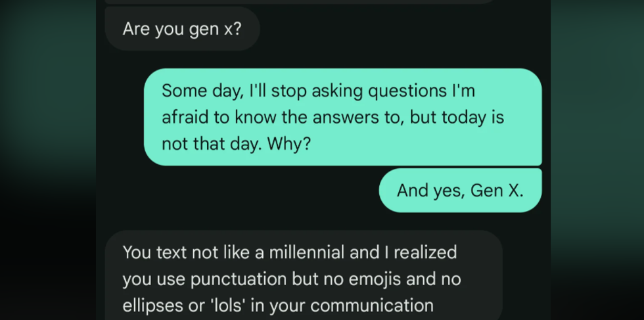Click the "Are you gen x?" message bubble
This screenshot has height=320, width=644.
tap(182, 30)
